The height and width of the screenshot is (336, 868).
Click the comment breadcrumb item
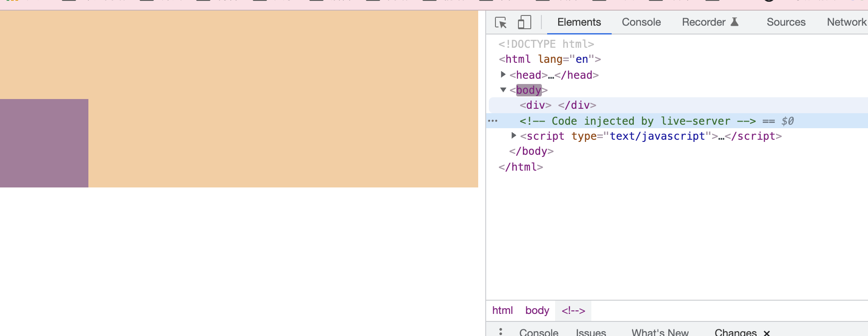[x=573, y=310]
